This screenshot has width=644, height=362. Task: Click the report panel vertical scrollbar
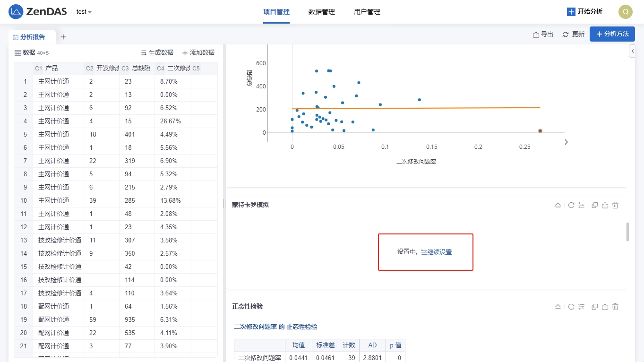point(627,232)
